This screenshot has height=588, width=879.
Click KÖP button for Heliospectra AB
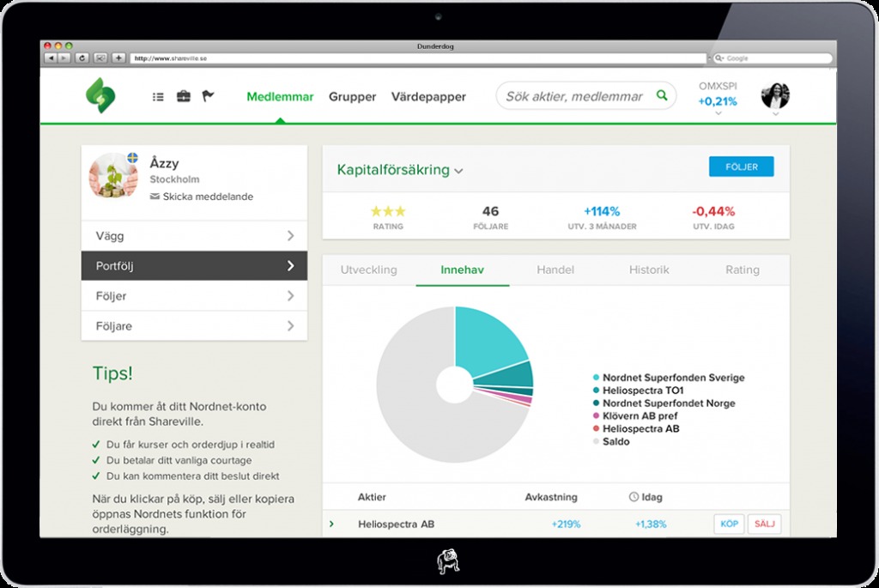point(729,524)
